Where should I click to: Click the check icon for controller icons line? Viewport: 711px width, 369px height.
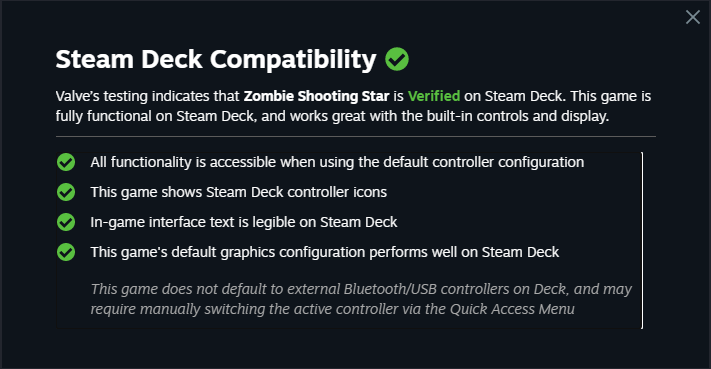pyautogui.click(x=66, y=192)
